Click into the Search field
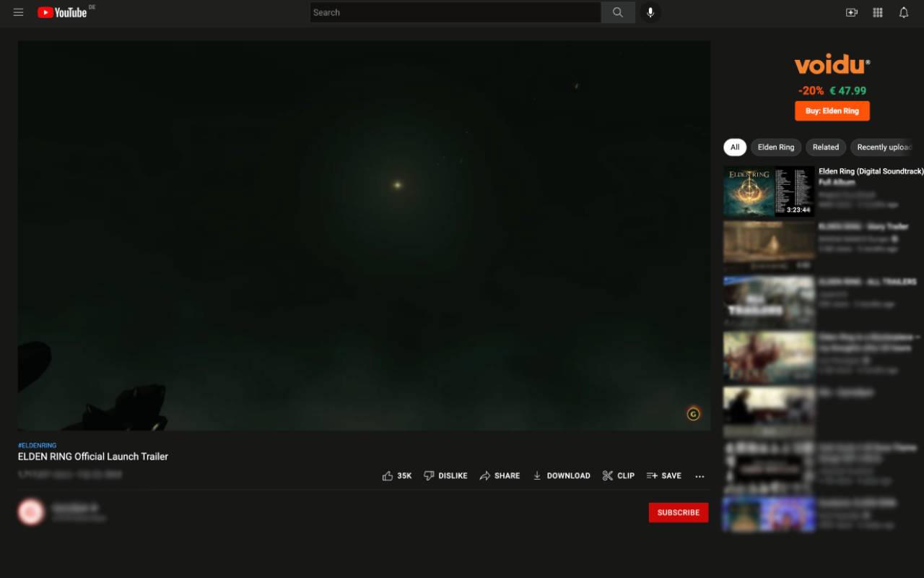Viewport: 924px width, 578px height. point(456,12)
